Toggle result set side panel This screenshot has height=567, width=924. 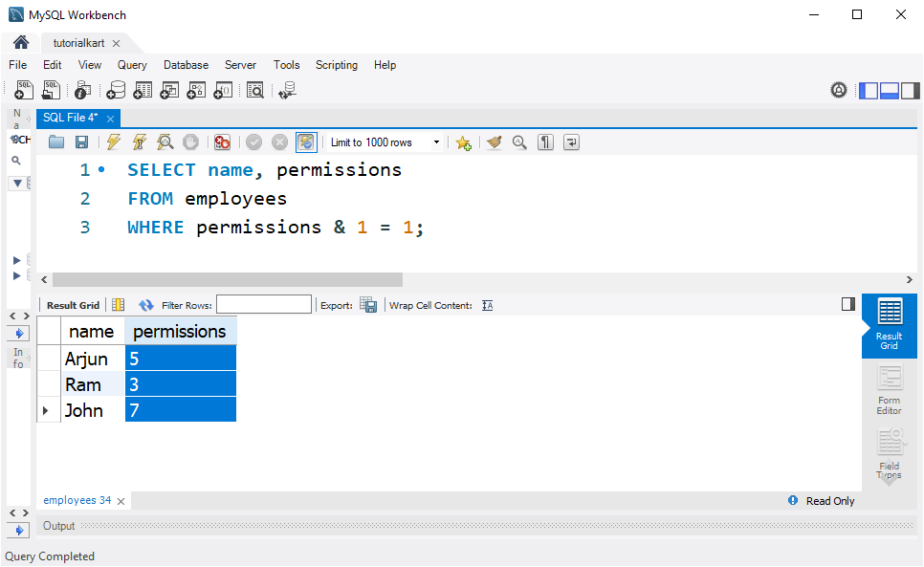pos(848,304)
